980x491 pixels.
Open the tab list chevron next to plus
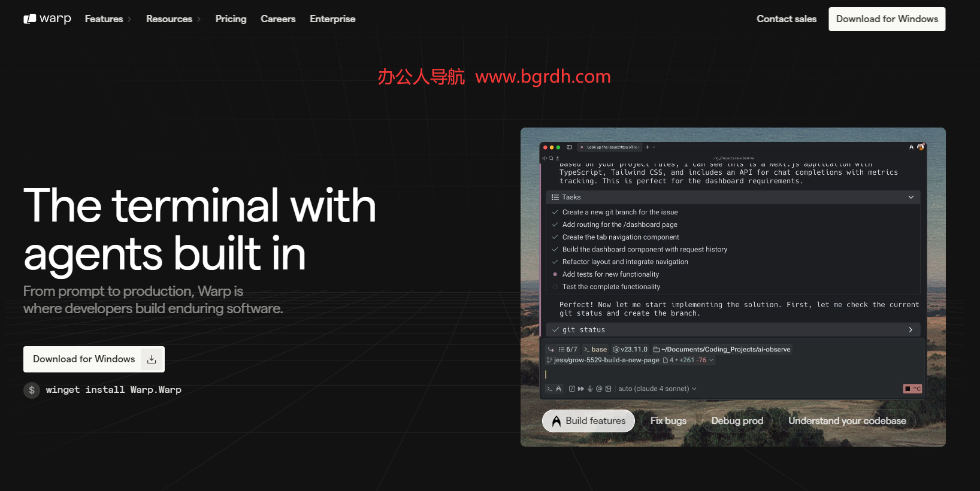654,147
